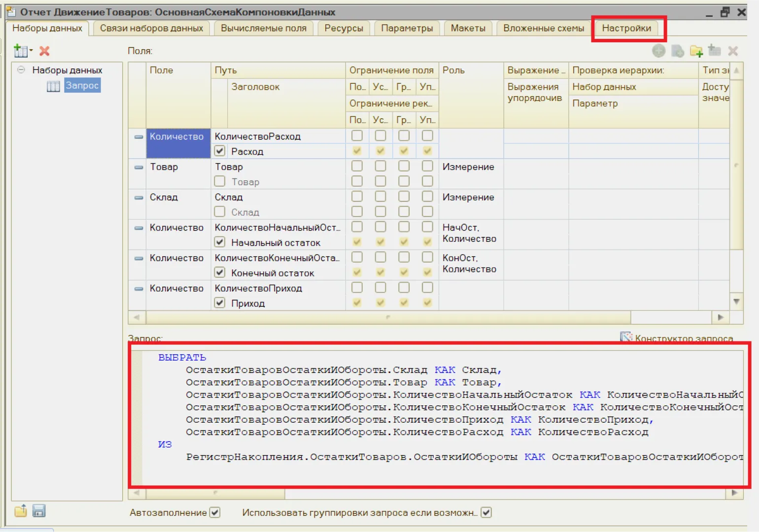Delete data set with red X icon
Screen dimensions: 759x532
(44, 51)
